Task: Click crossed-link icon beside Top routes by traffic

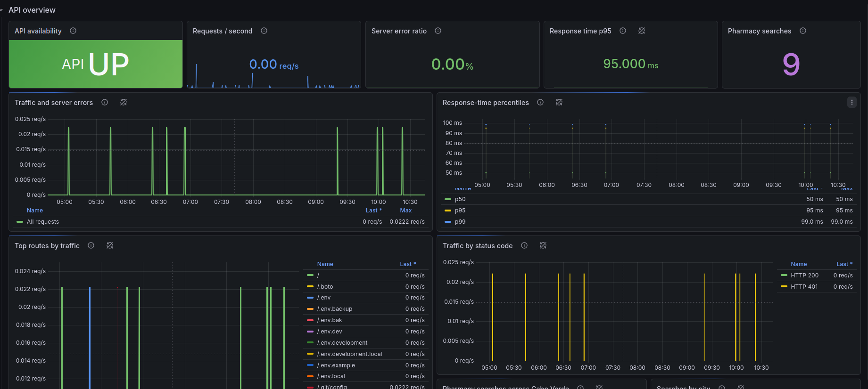Action: point(110,245)
